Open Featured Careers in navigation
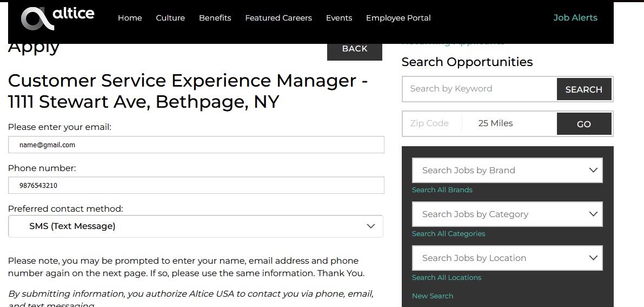Image resolution: width=644 pixels, height=307 pixels. pyautogui.click(x=278, y=18)
